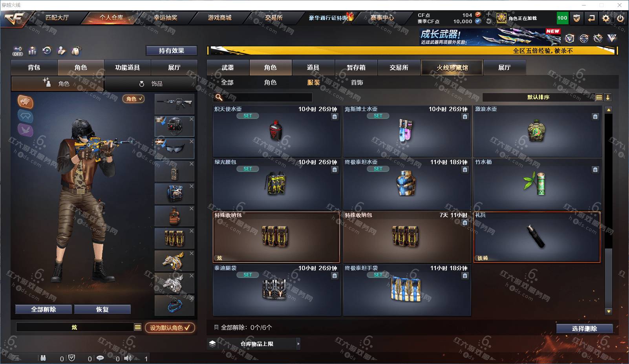Screen dimensions: 629x364
Task: Click the return arrow icon in top bar
Action: pyautogui.click(x=591, y=18)
